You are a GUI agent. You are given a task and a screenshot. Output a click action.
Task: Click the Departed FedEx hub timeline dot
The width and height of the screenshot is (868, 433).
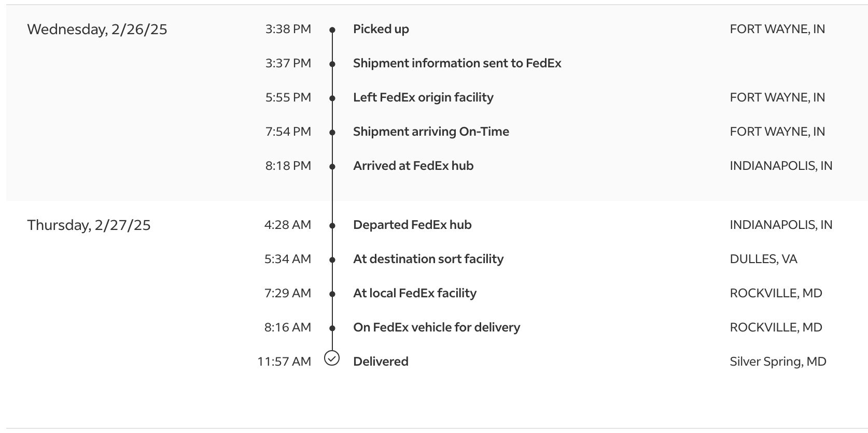click(x=332, y=226)
